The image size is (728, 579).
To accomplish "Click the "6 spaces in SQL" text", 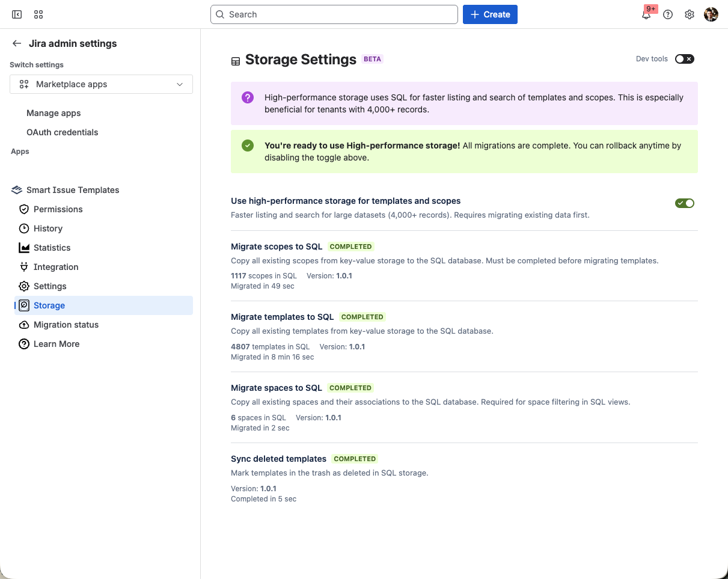I will [x=258, y=418].
